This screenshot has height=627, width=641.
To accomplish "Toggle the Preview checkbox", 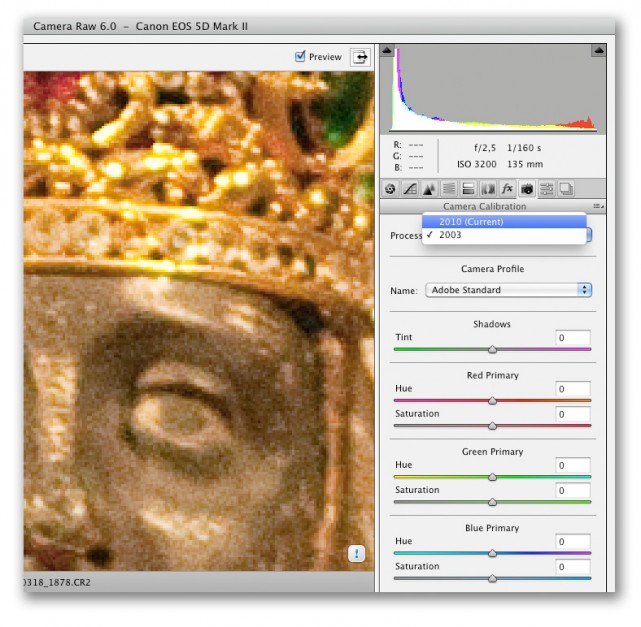I will click(300, 56).
